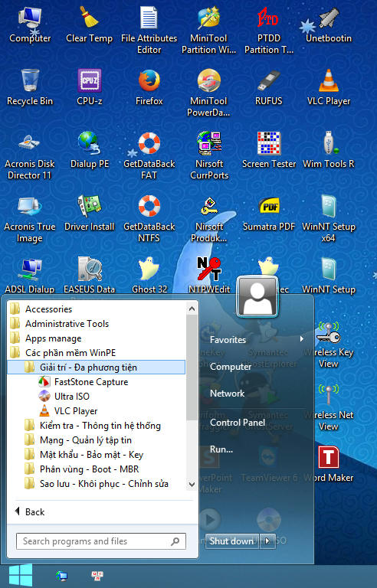Image resolution: width=377 pixels, height=588 pixels.
Task: Collapse Giải trí - Đa phương tiện folder
Action: coord(97,367)
